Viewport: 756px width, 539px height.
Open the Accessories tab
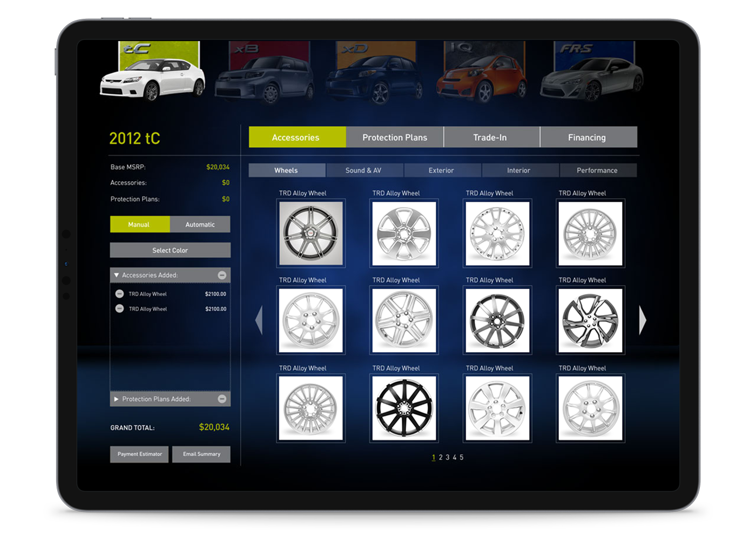(x=297, y=137)
